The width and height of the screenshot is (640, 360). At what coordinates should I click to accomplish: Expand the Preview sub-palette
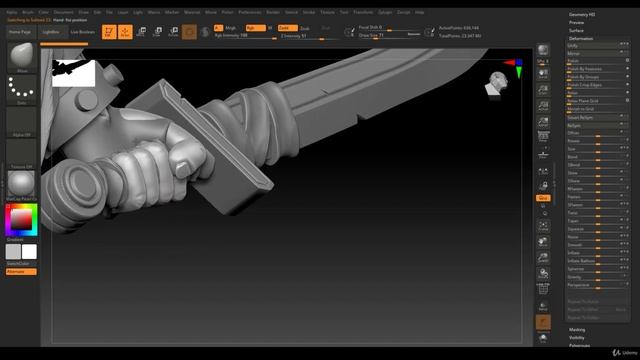pos(576,22)
